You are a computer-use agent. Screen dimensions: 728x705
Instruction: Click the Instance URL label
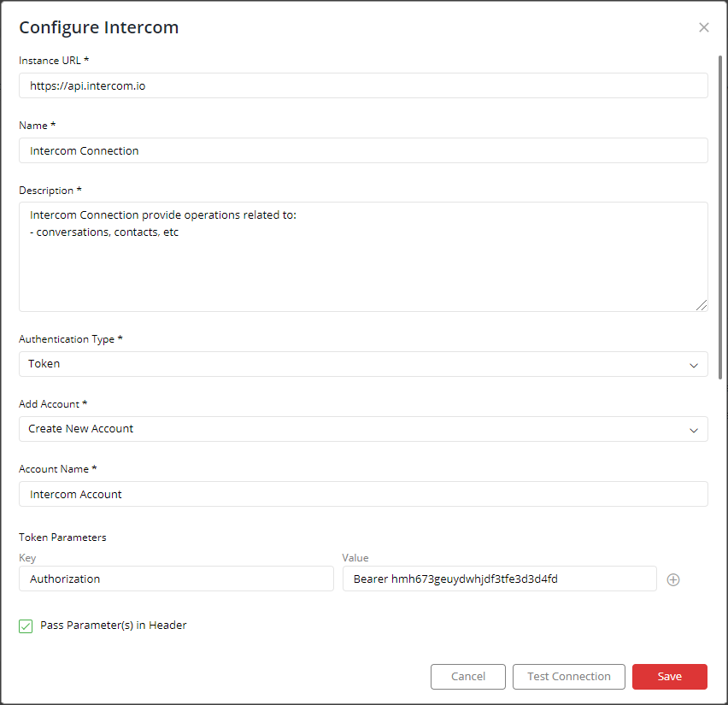(54, 61)
